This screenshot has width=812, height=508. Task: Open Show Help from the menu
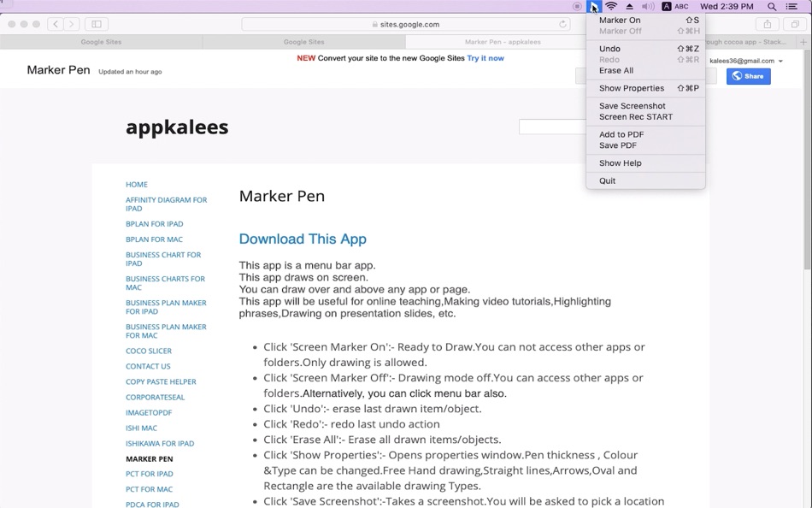(645, 162)
